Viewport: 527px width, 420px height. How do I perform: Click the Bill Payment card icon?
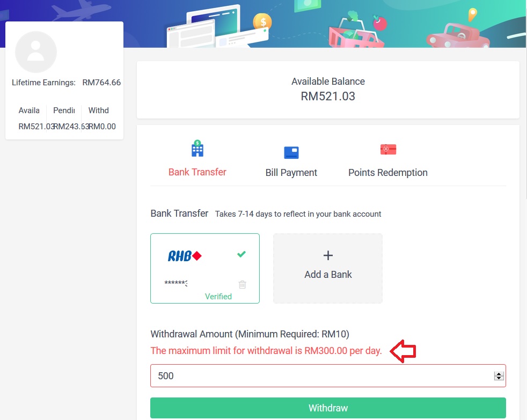click(291, 152)
